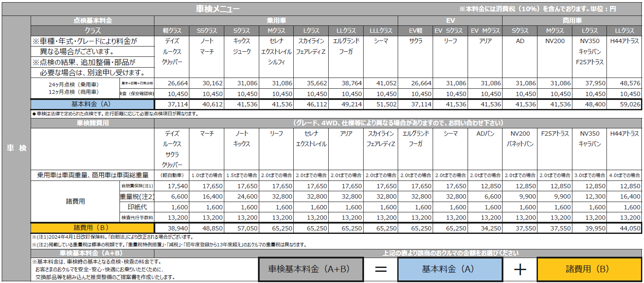Click the 'LLLクラス' column header
Screen dimensions: 644x283
[x=381, y=31]
